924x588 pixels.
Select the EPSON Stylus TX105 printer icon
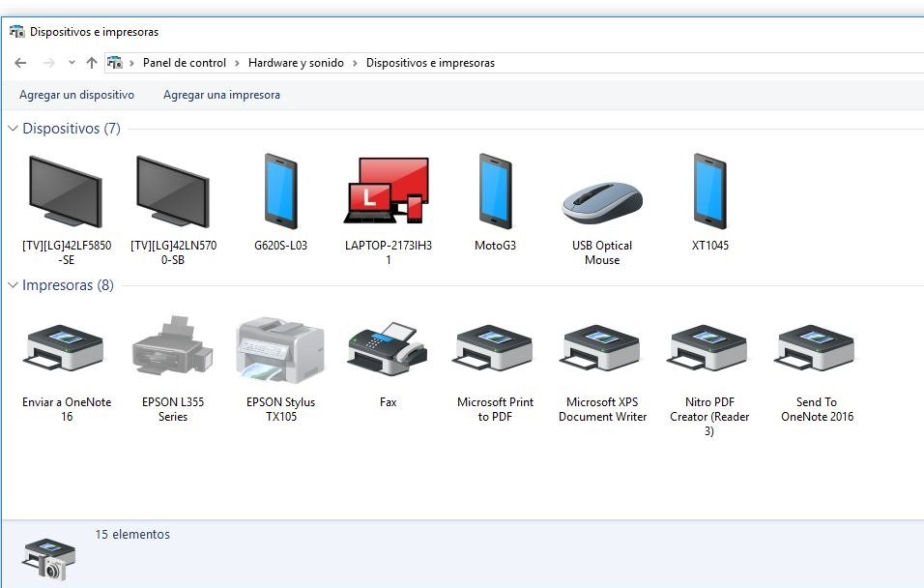(x=280, y=349)
